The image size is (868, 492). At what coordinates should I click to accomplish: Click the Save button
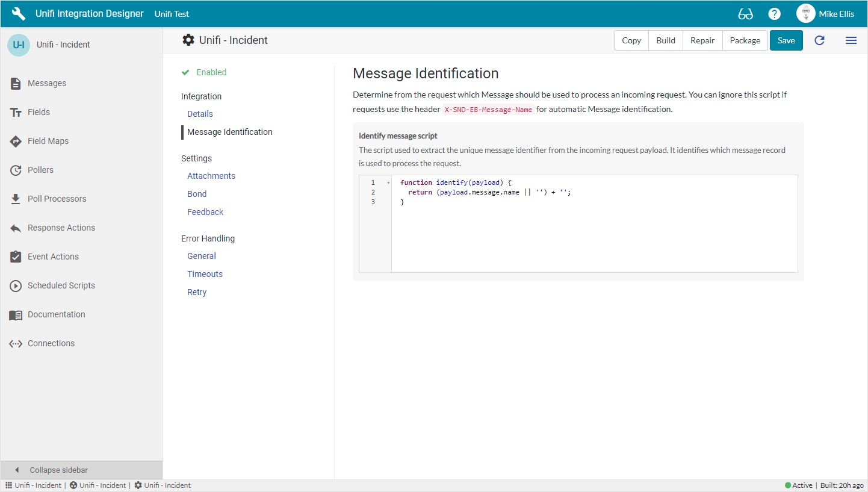[786, 40]
